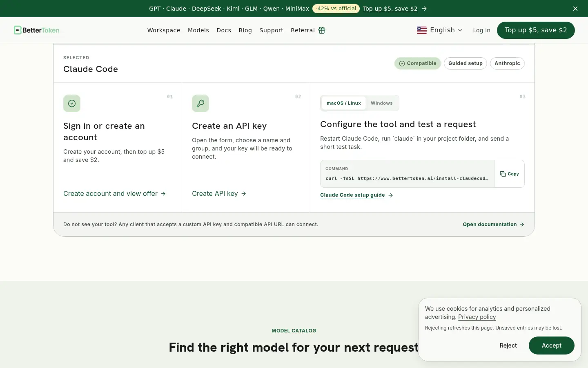588x368 pixels.
Task: Click the Guided setup tag
Action: tap(465, 63)
